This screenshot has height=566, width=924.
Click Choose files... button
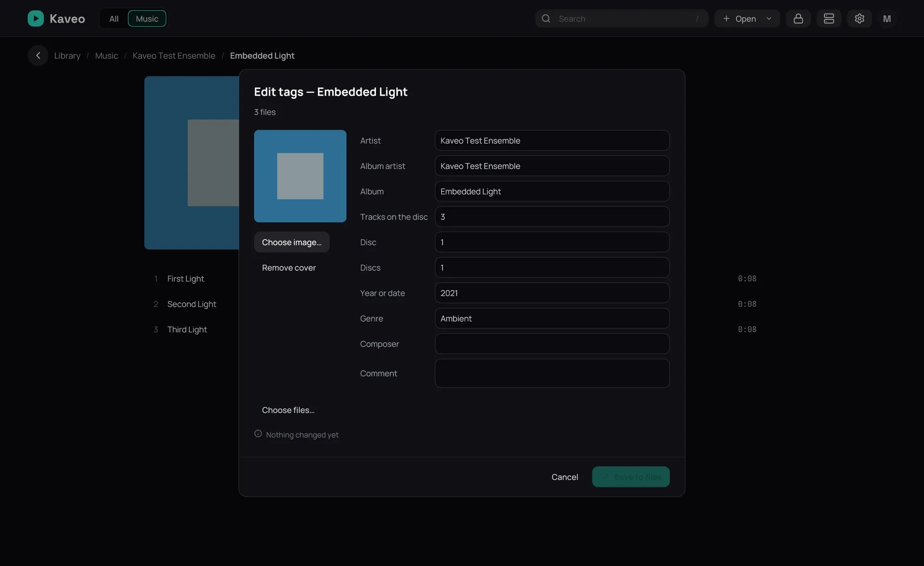[x=288, y=410]
